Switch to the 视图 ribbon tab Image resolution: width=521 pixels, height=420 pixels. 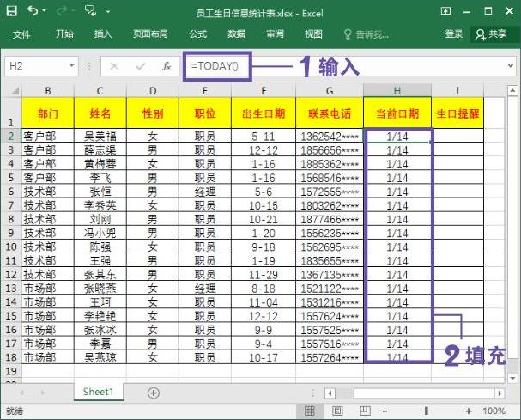point(313,33)
